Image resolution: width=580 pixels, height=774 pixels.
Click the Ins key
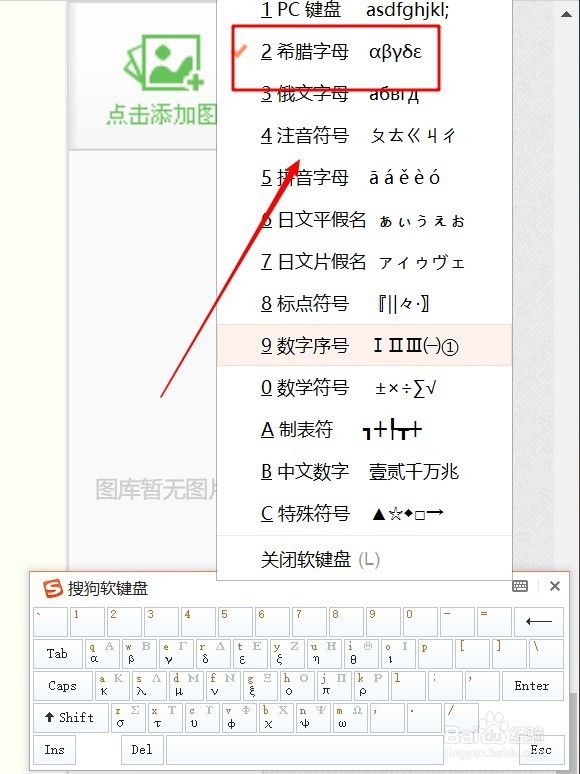pos(54,749)
